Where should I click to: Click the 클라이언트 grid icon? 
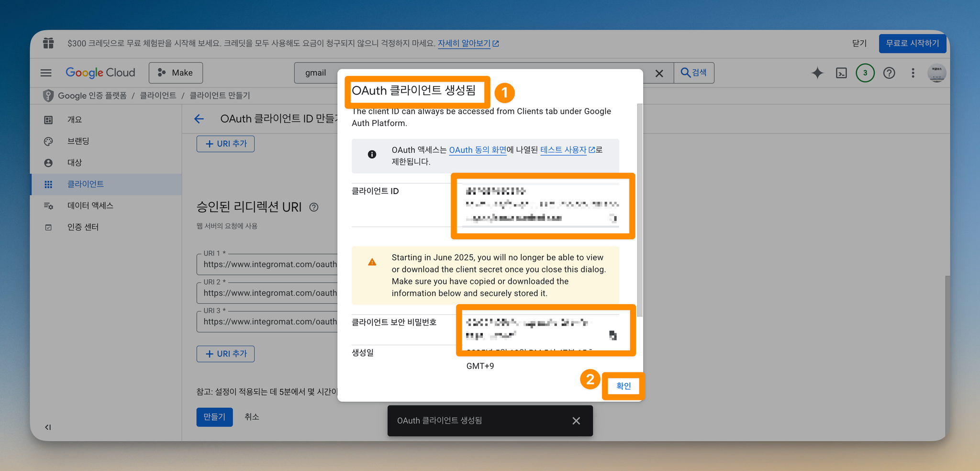(x=48, y=184)
